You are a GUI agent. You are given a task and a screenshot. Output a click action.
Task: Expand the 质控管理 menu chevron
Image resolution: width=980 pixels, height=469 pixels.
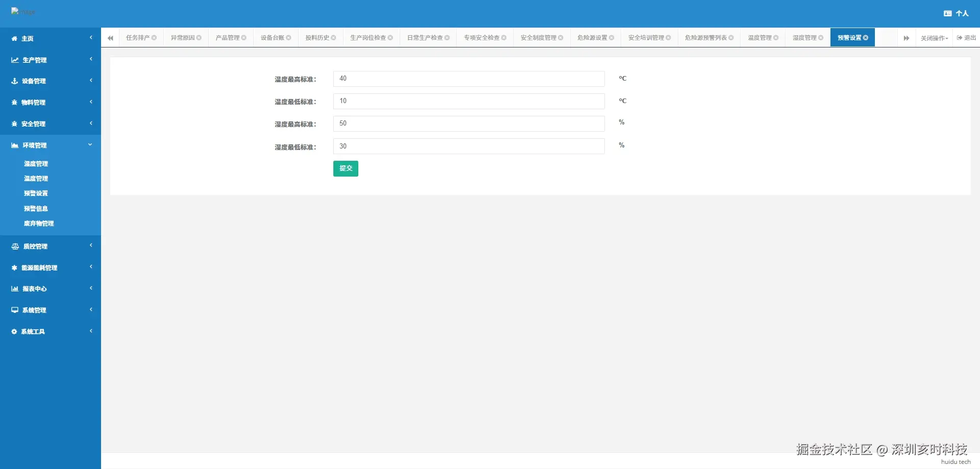[91, 245]
